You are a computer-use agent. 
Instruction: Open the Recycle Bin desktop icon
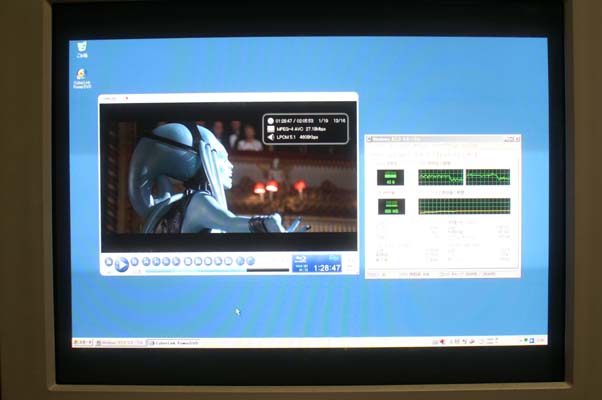(82, 50)
